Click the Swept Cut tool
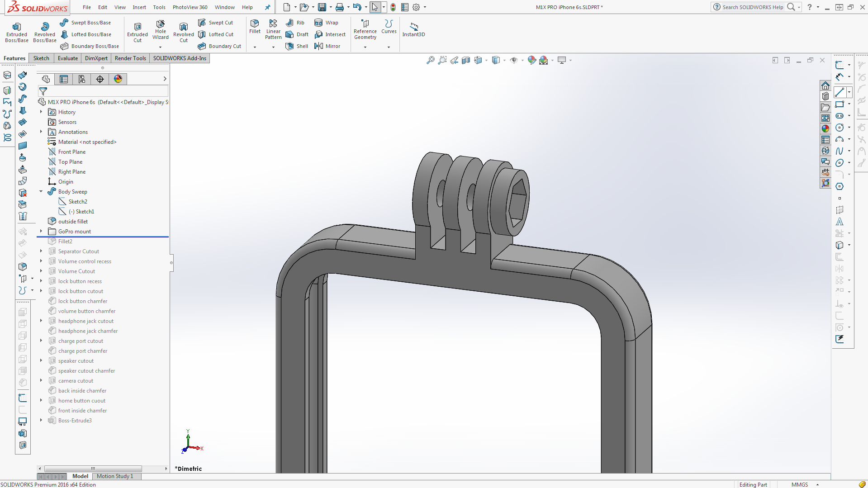The width and height of the screenshot is (868, 488). [x=215, y=23]
